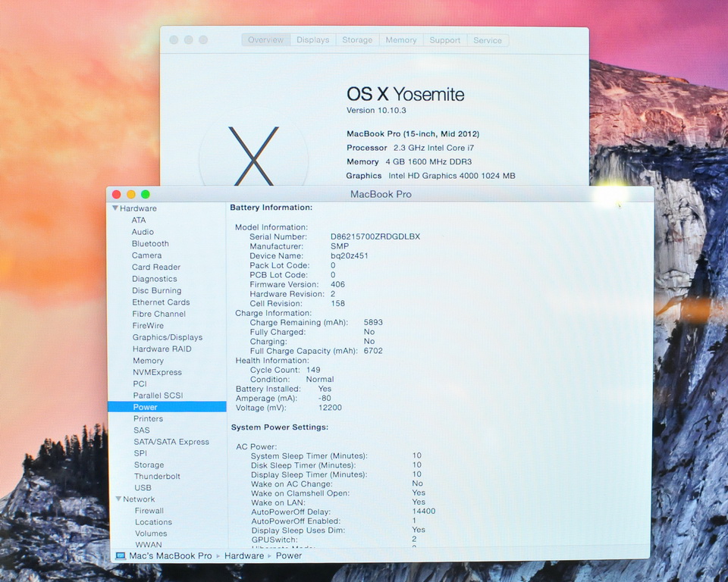
Task: Select Storage in the Hardware sidebar list
Action: pos(149,465)
